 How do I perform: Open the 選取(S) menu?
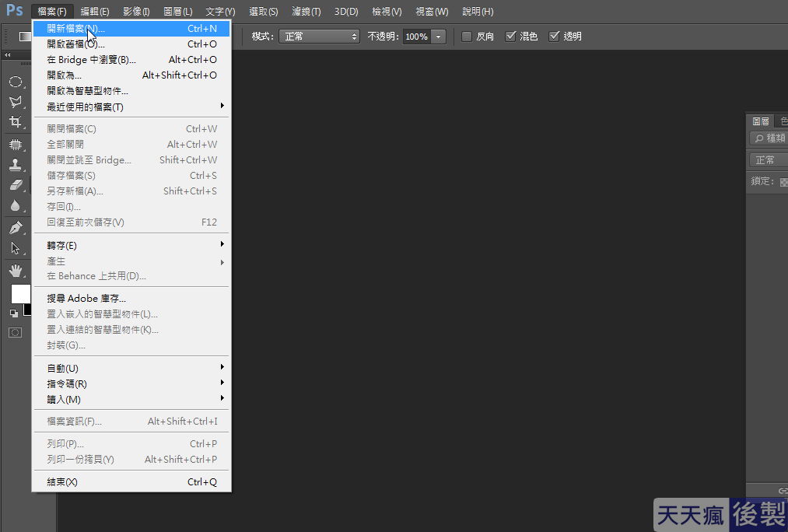tap(264, 11)
